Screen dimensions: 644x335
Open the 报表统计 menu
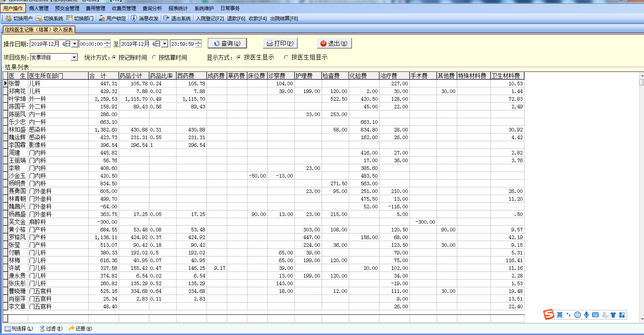(x=178, y=8)
